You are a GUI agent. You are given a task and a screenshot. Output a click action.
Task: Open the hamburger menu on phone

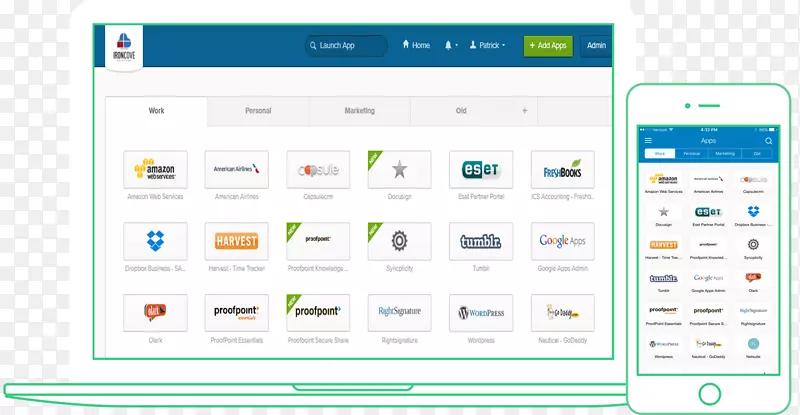[x=648, y=141]
